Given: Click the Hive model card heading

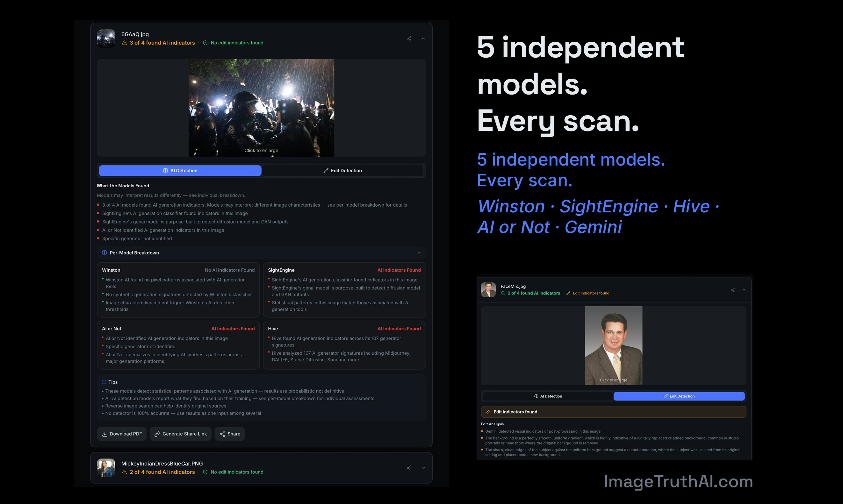Looking at the screenshot, I should [x=273, y=329].
